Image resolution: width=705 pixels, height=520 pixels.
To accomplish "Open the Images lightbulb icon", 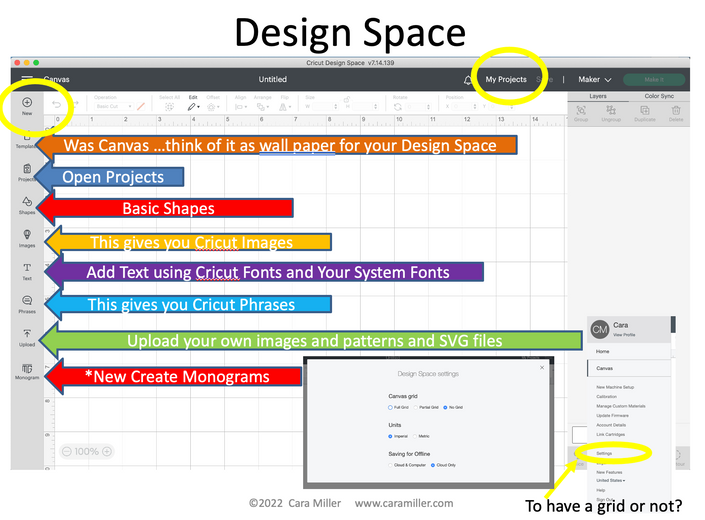I will tap(27, 235).
